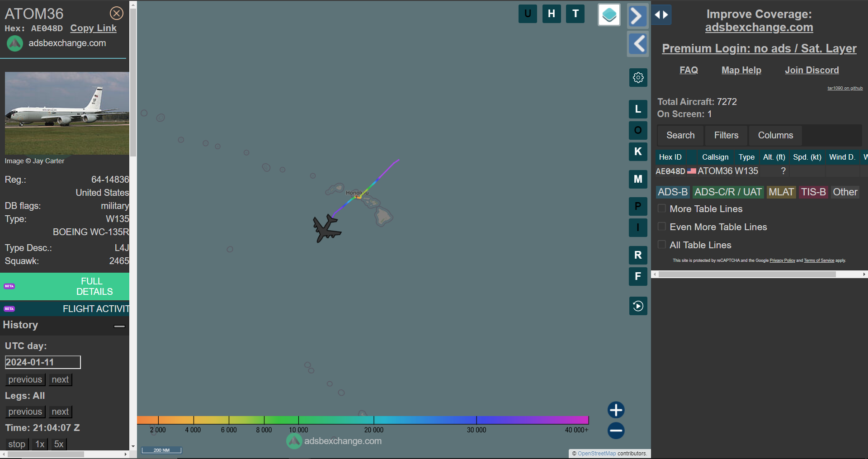
Task: Sort table by Spd. (kt) column
Action: (807, 157)
